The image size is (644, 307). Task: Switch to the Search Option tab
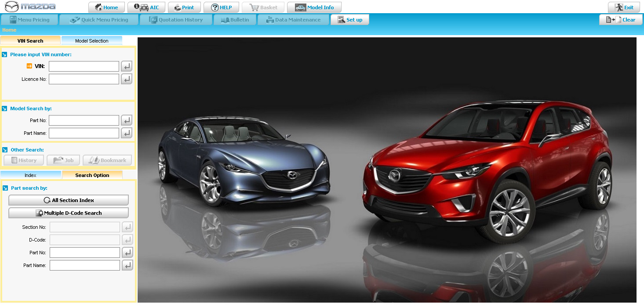click(x=92, y=175)
